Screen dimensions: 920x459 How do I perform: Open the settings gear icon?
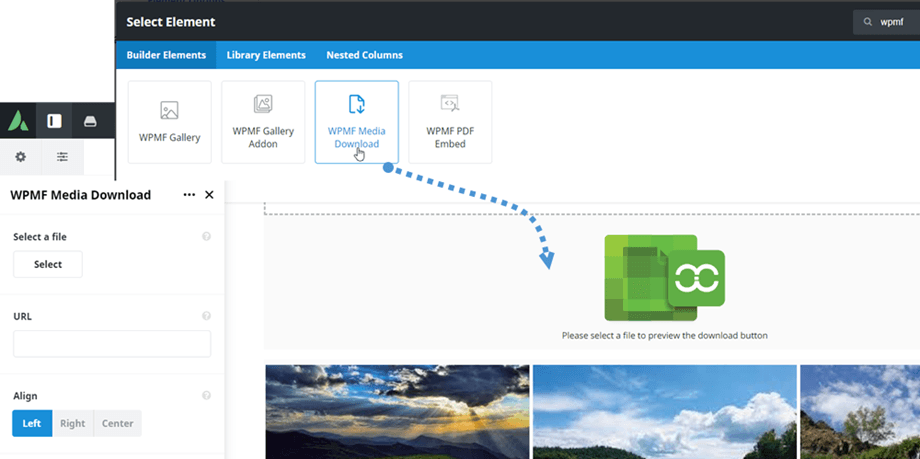(x=20, y=157)
